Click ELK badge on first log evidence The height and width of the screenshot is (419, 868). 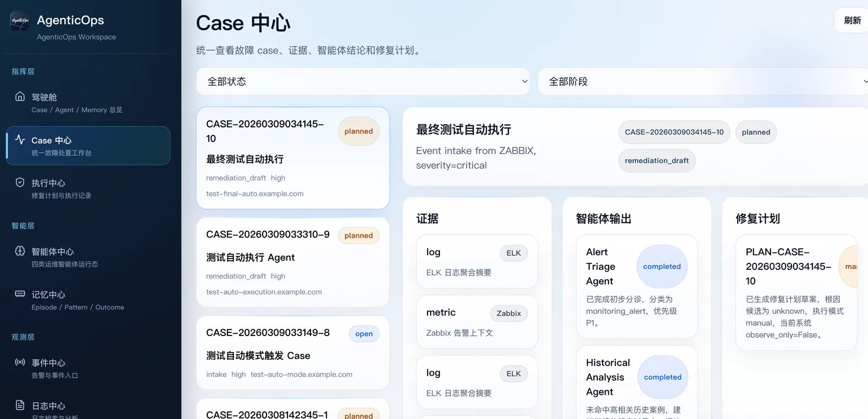click(x=514, y=253)
